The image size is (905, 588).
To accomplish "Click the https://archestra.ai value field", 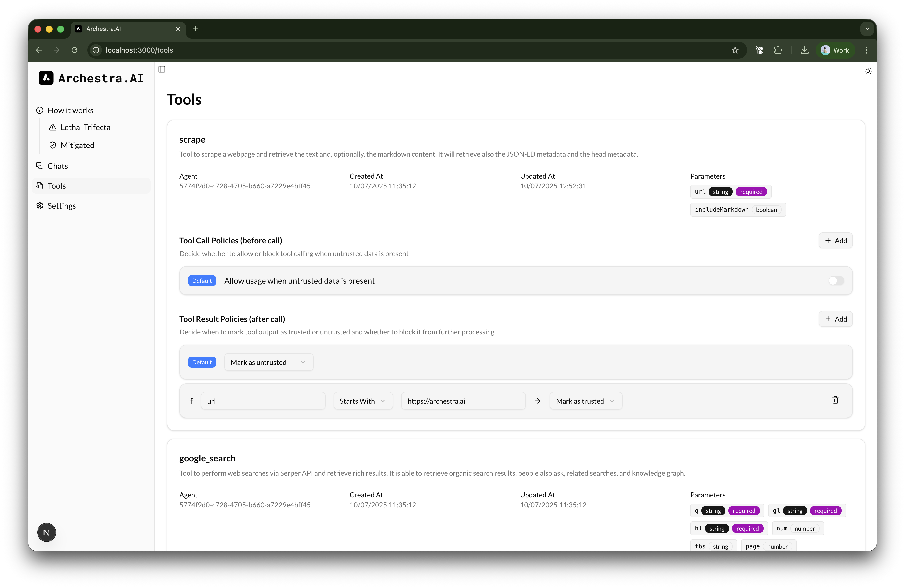I will (463, 401).
